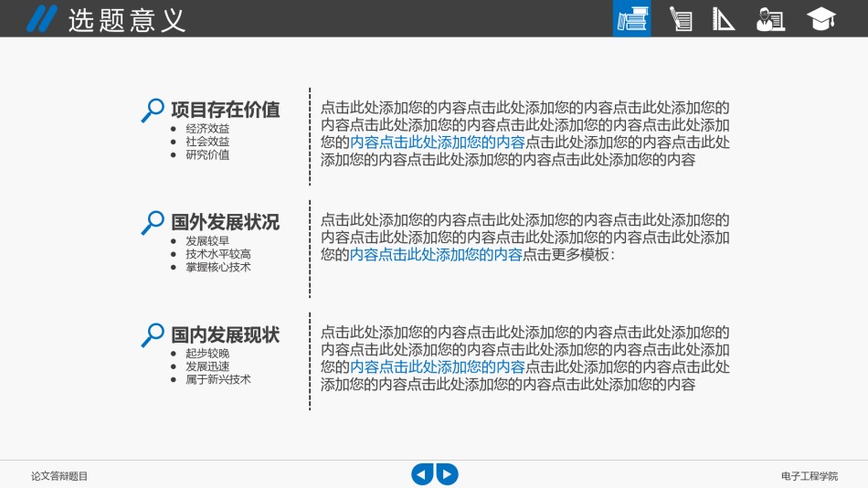Select heading 项目存在价值
The image size is (868, 488).
pos(226,110)
